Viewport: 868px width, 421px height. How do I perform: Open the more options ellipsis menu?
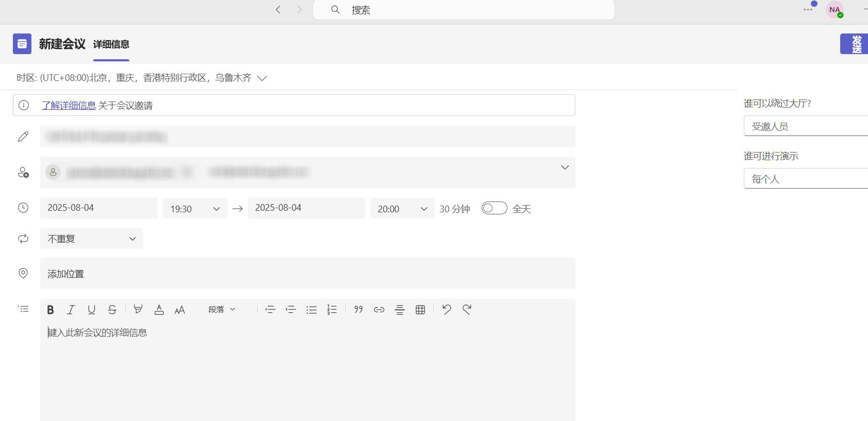pyautogui.click(x=808, y=10)
